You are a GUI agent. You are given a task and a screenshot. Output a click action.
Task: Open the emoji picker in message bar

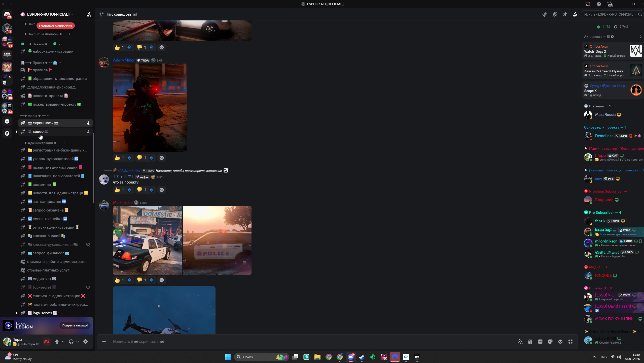(560, 342)
